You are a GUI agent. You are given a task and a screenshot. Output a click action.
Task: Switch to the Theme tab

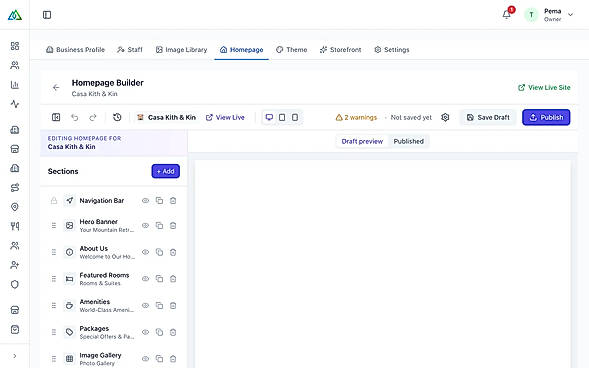click(x=291, y=50)
